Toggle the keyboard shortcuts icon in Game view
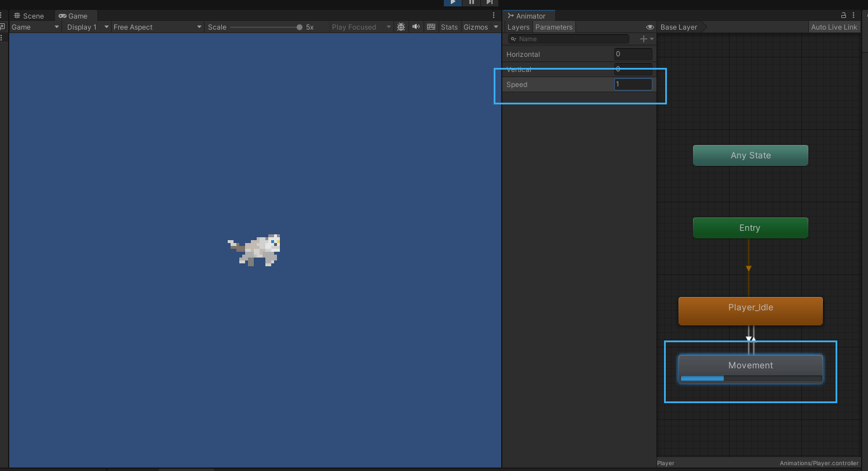Screen dimensions: 868x471 [431, 27]
